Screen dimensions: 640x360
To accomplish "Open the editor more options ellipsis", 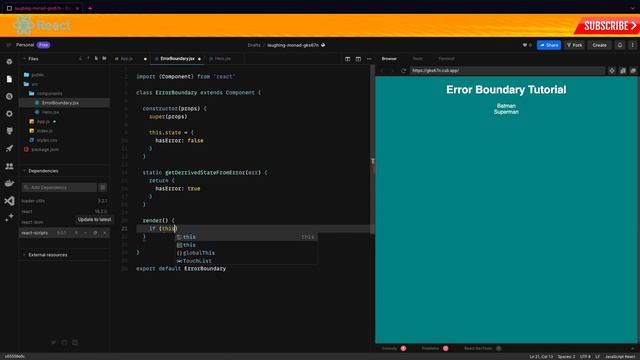I will [369, 59].
